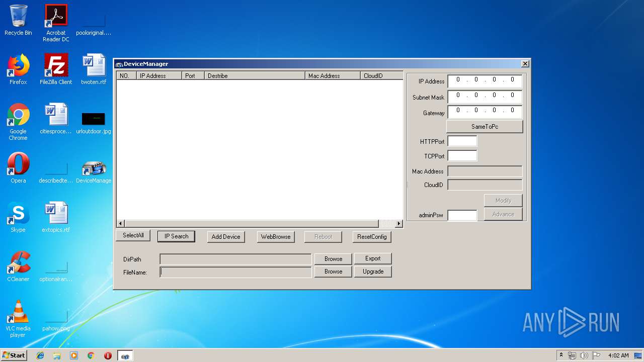Select the DeviceManage desktop shortcut
Viewport: 644px width, 362px height.
94,172
